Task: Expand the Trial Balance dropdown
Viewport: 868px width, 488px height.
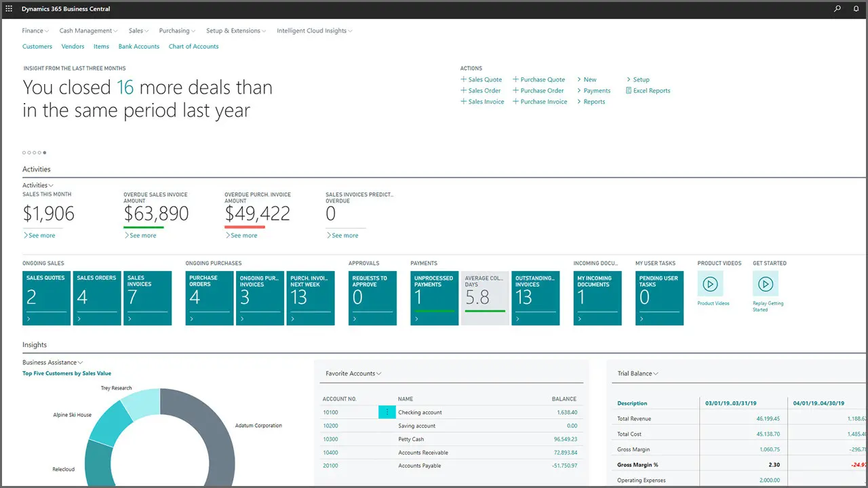Action: 638,373
